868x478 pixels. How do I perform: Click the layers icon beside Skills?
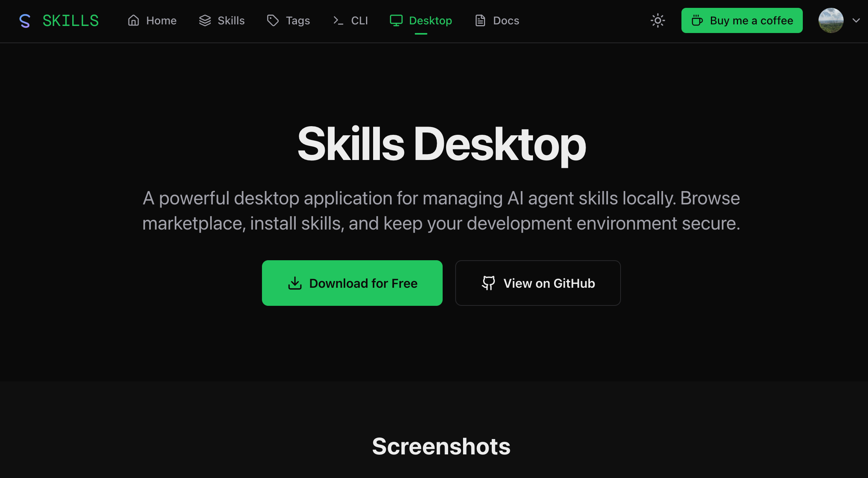point(205,20)
